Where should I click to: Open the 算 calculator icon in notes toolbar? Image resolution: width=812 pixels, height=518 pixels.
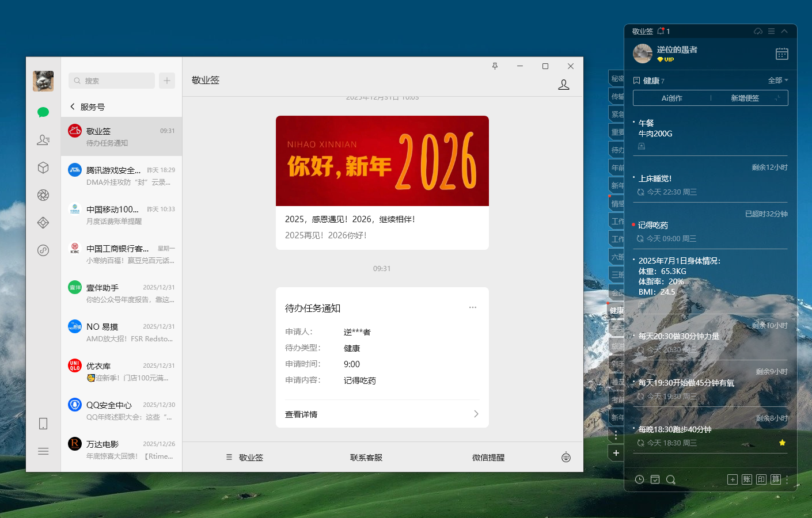tap(775, 479)
